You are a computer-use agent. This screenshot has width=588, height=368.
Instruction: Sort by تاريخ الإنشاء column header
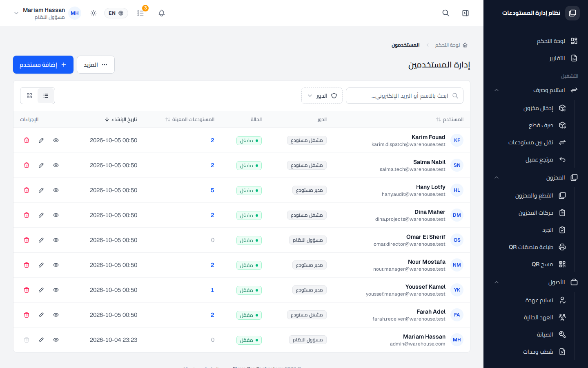[121, 119]
